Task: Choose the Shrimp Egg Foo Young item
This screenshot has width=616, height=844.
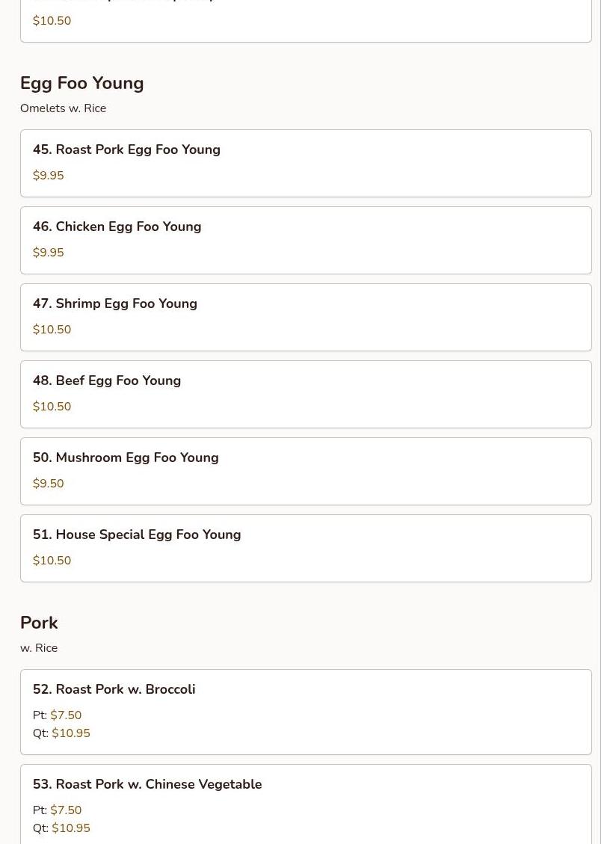Action: [x=306, y=317]
